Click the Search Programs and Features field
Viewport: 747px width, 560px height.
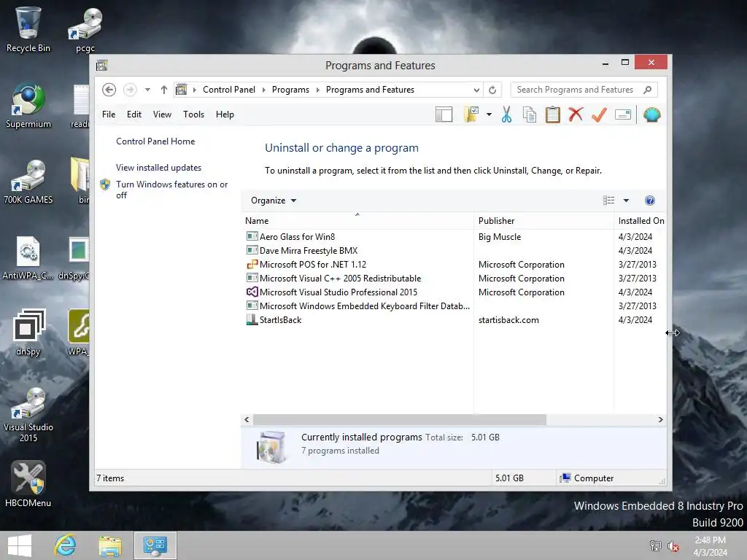coord(584,90)
